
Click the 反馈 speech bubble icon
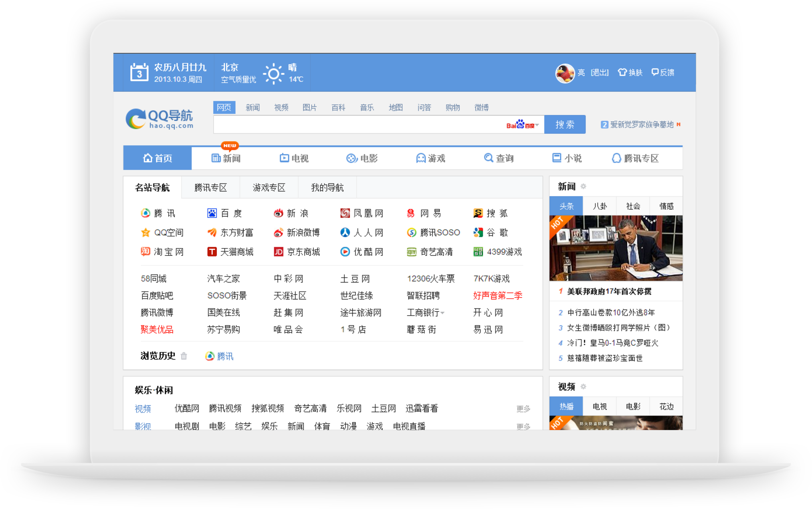click(x=655, y=72)
